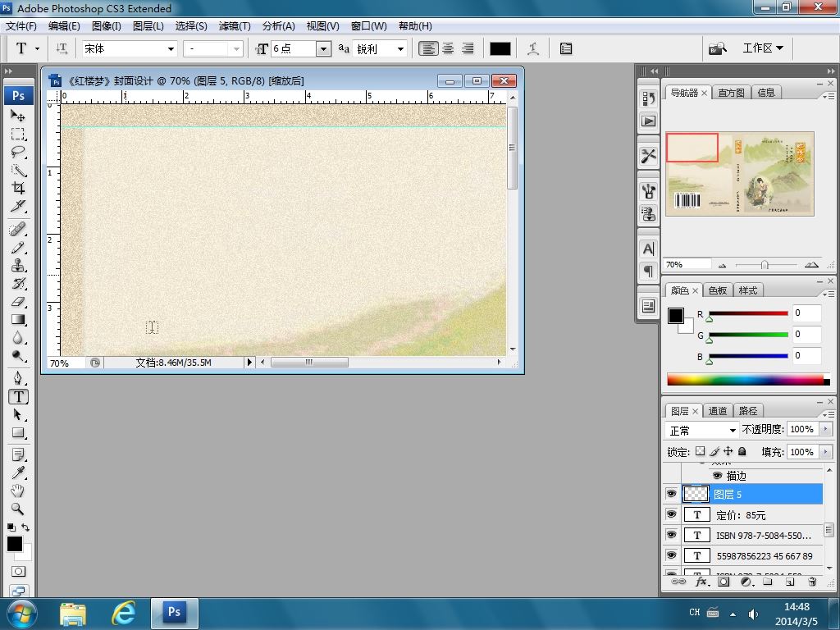This screenshot has width=840, height=630.
Task: Toggle lock position
Action: [728, 451]
